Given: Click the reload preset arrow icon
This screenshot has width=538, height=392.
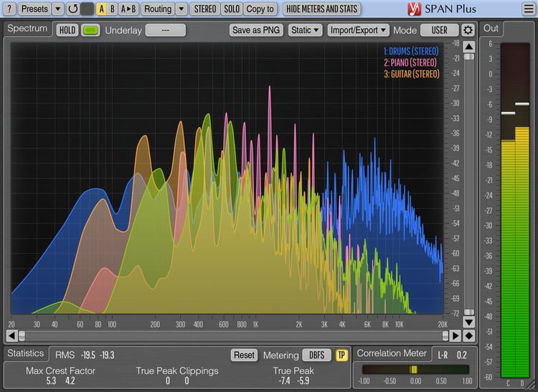Looking at the screenshot, I should click(72, 9).
